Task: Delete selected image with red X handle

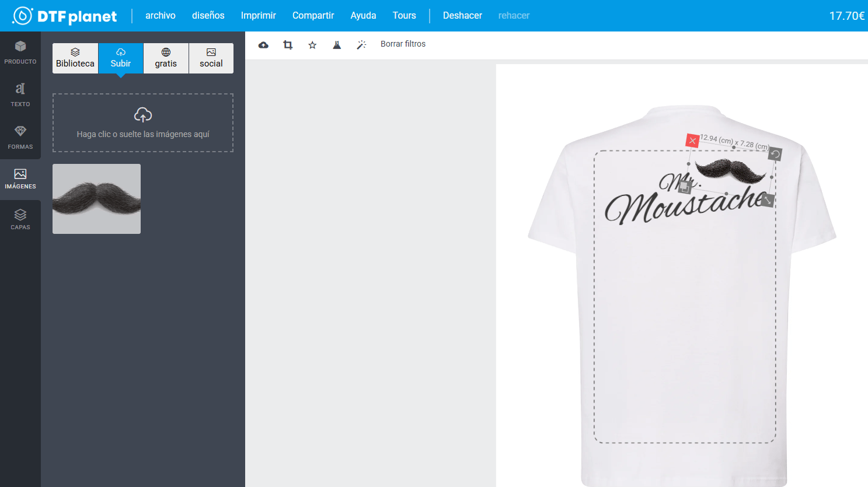Action: [692, 141]
